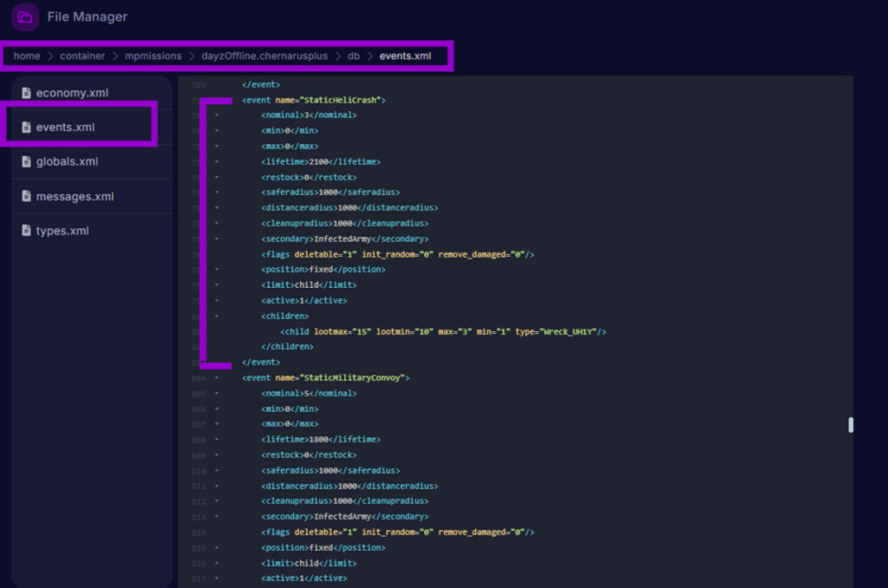Open the container folder from the breadcrumb
Screen dimensions: 888x588
(x=82, y=56)
